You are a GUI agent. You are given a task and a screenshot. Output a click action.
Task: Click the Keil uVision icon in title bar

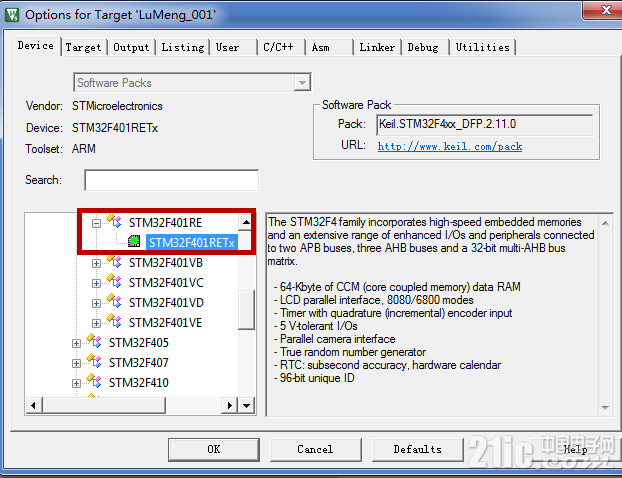click(x=12, y=15)
